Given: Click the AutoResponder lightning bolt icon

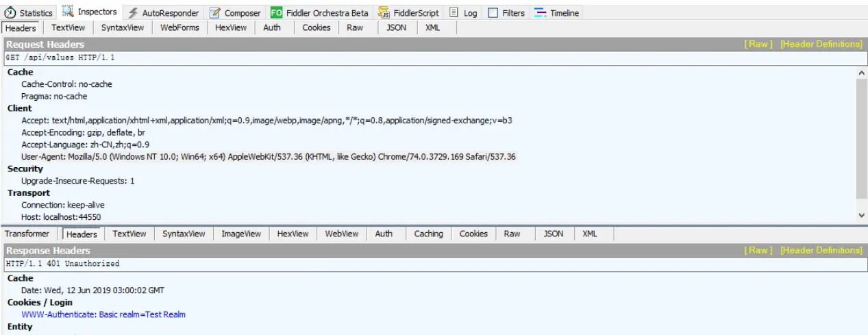Looking at the screenshot, I should click(134, 13).
